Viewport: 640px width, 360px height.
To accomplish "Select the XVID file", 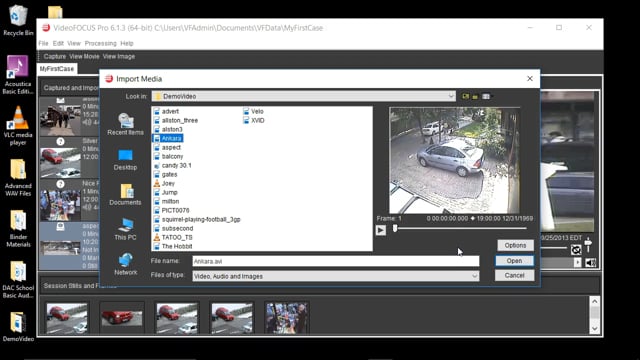I will point(254,120).
